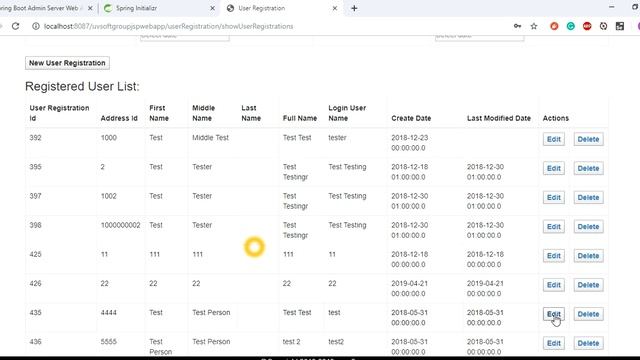This screenshot has height=360, width=640.
Task: Close the User Registration tab
Action: [335, 8]
